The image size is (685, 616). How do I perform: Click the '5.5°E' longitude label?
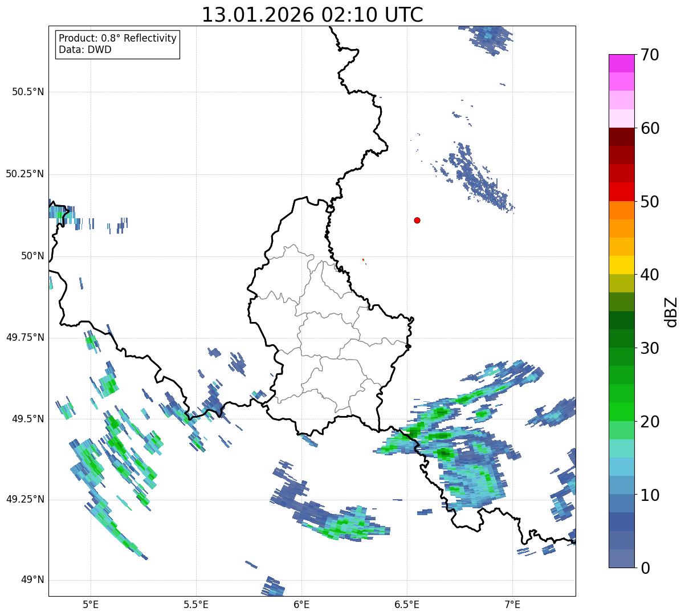pos(196,604)
